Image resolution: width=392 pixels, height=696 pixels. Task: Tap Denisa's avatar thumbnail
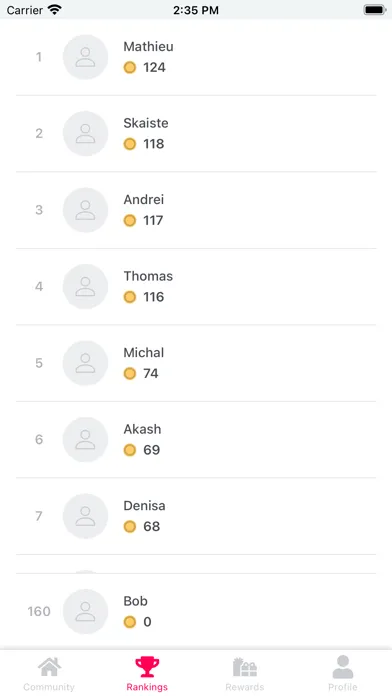[x=85, y=516]
